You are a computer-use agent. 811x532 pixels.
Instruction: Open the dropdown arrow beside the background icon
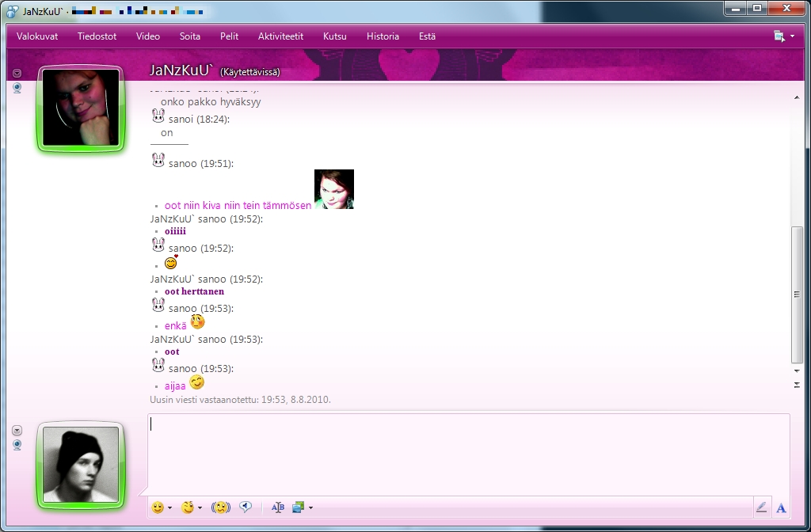tap(311, 508)
